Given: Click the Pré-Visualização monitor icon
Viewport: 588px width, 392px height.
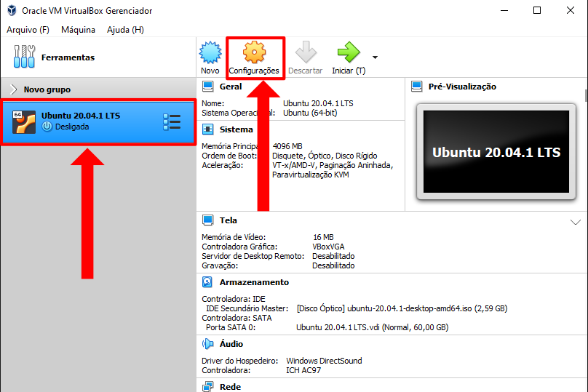Looking at the screenshot, I should (417, 87).
